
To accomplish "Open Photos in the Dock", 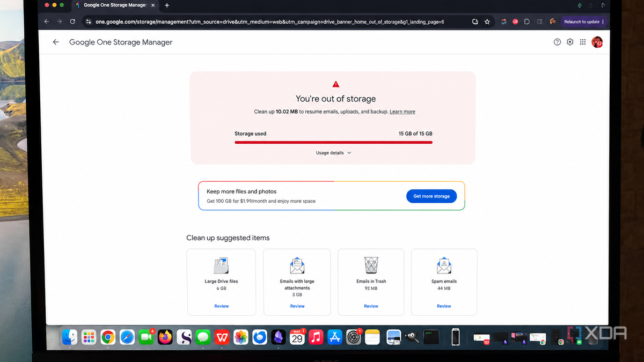I will tap(241, 337).
